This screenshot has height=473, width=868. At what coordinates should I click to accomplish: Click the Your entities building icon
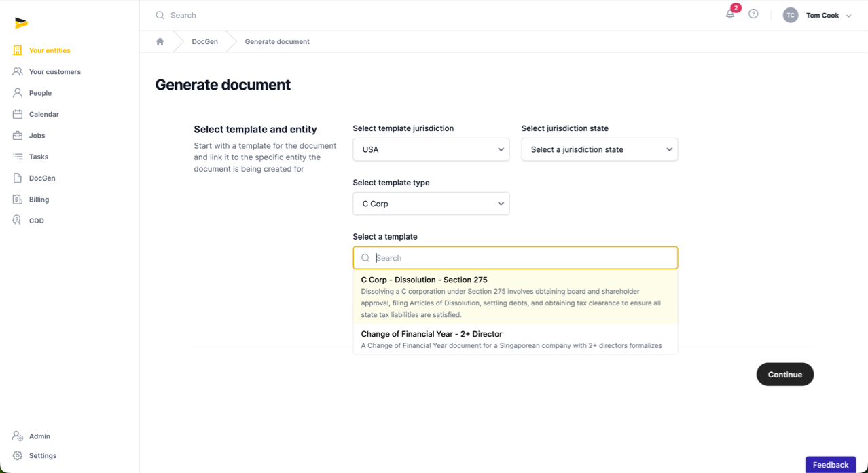pyautogui.click(x=18, y=50)
